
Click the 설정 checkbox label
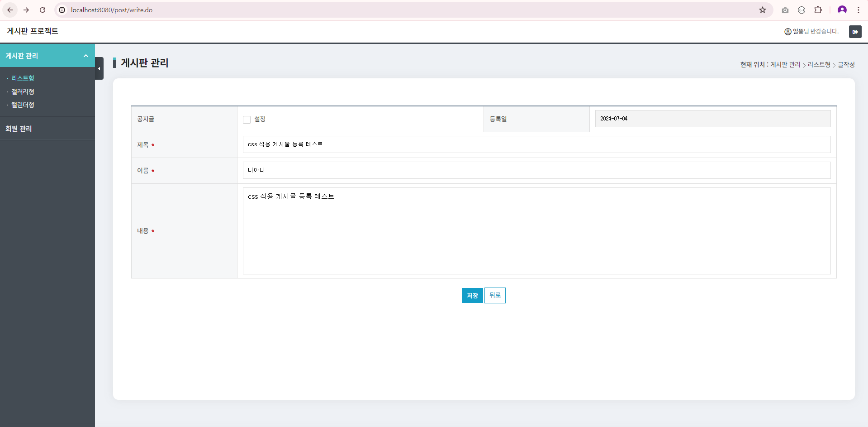[x=260, y=119]
